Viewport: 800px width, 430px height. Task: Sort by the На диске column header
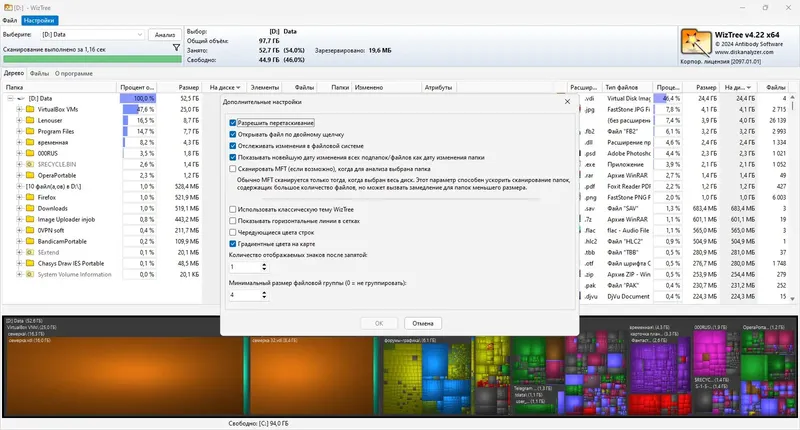coord(225,87)
